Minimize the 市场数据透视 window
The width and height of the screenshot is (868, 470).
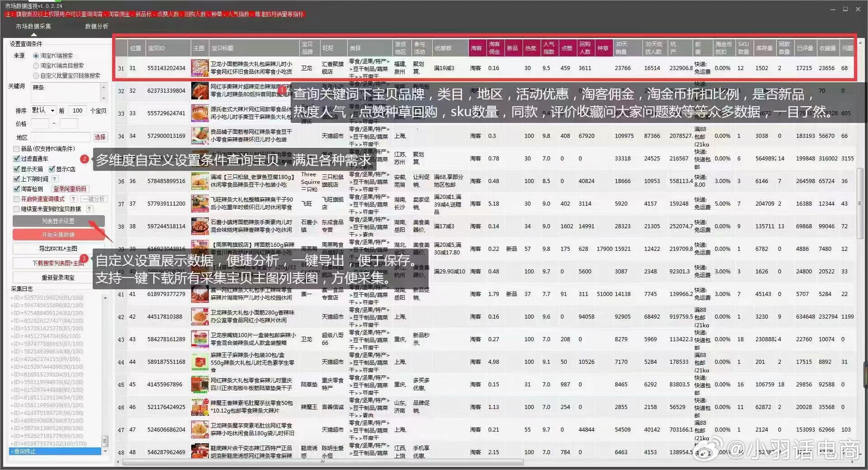coord(833,9)
